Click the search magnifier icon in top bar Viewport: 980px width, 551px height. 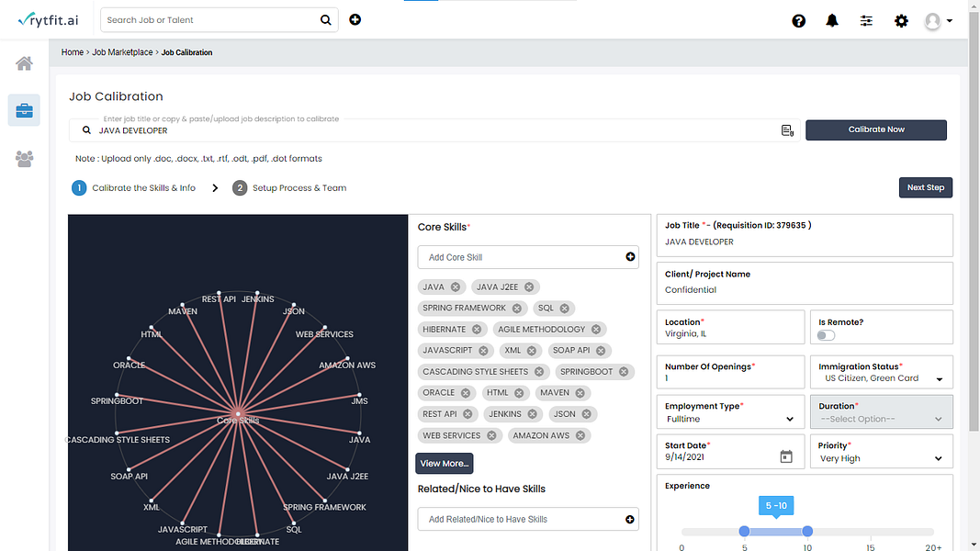click(x=326, y=20)
